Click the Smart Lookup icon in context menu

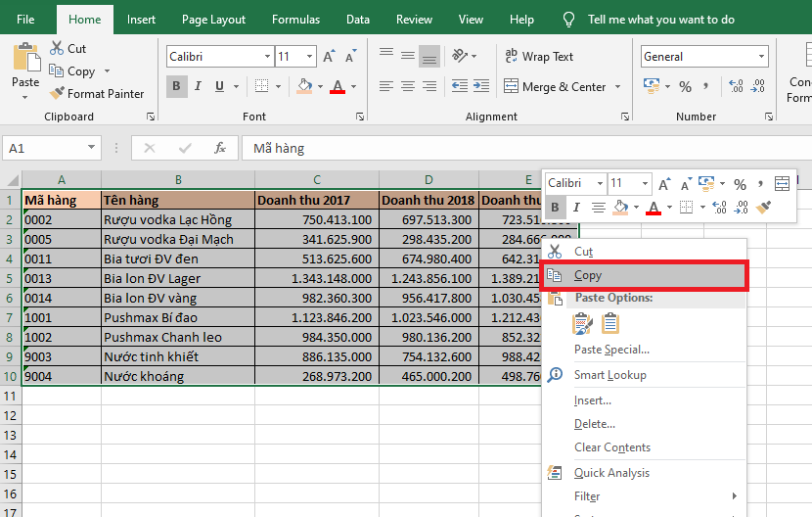(x=556, y=375)
